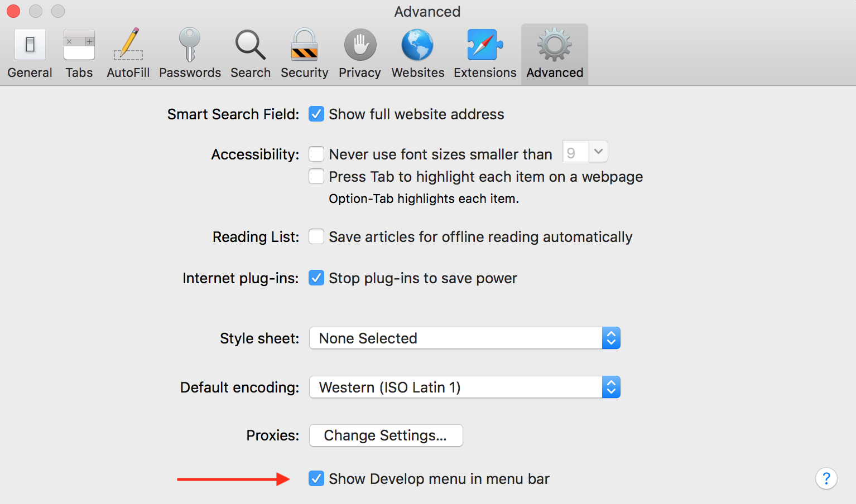Open Privacy preferences via hand icon

360,45
